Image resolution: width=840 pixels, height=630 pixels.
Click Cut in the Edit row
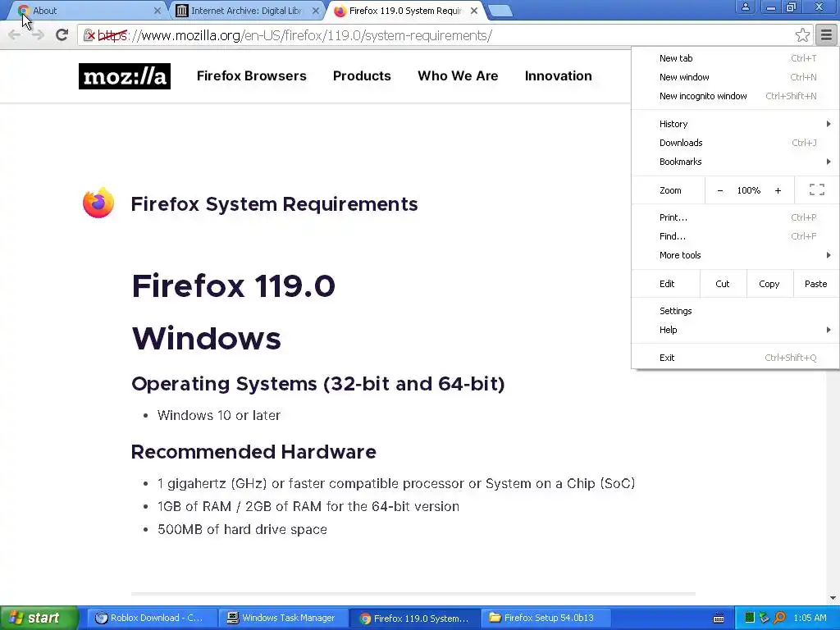(x=723, y=284)
